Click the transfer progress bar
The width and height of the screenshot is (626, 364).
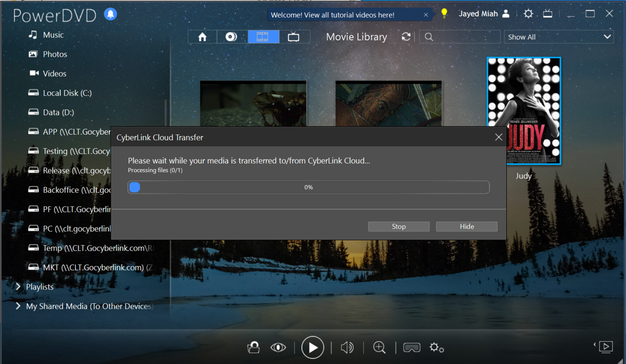tap(308, 187)
